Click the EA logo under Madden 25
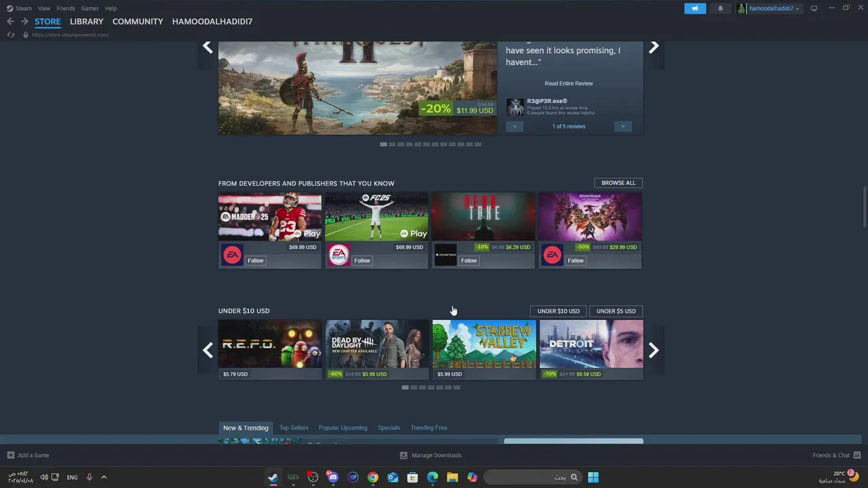 point(233,255)
